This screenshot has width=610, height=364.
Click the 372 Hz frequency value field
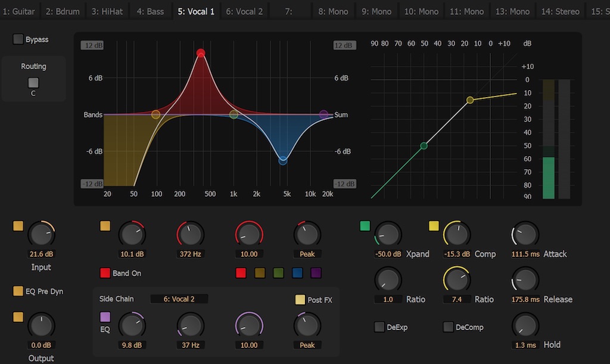(191, 254)
